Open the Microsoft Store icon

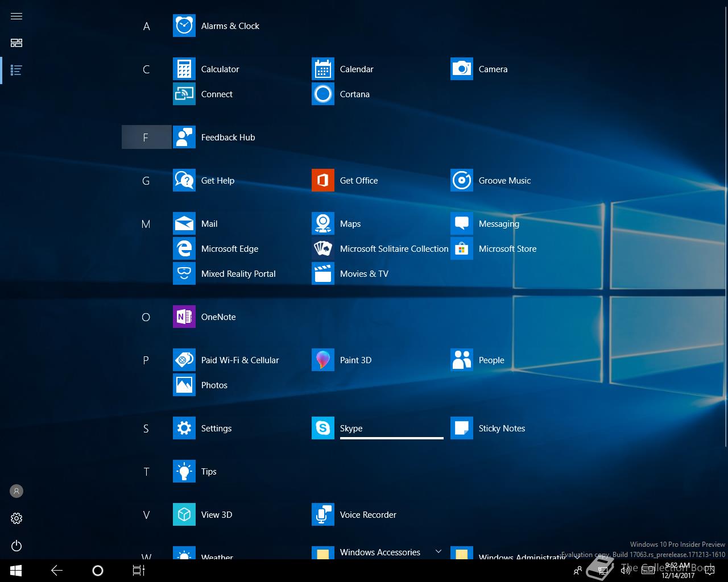(462, 249)
